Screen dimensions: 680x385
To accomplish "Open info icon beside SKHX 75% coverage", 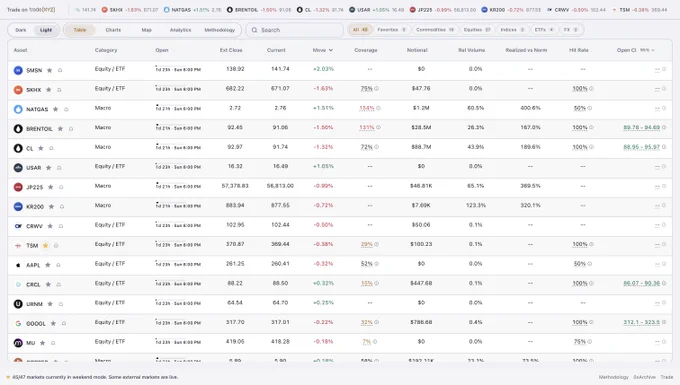I will pos(376,88).
